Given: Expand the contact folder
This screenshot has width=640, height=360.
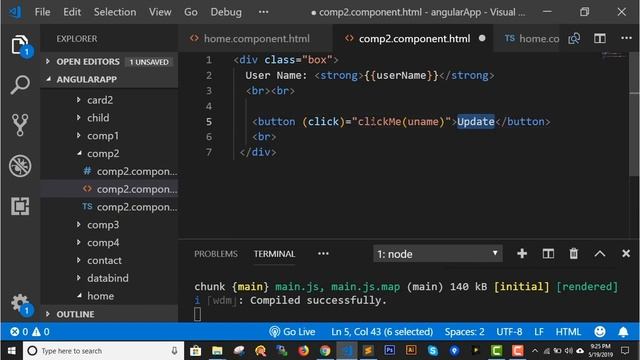Looking at the screenshot, I should click(x=104, y=260).
